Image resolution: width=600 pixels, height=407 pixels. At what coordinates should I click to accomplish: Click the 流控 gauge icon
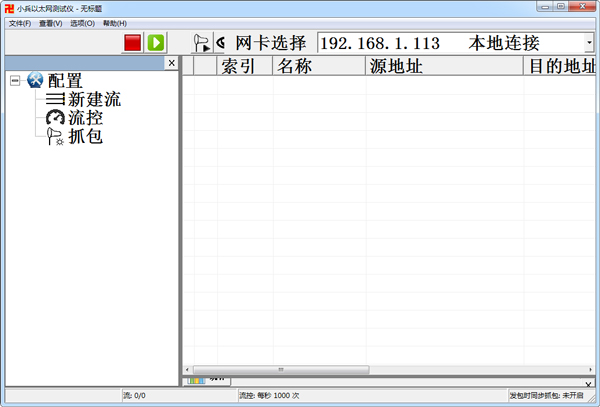[55, 117]
